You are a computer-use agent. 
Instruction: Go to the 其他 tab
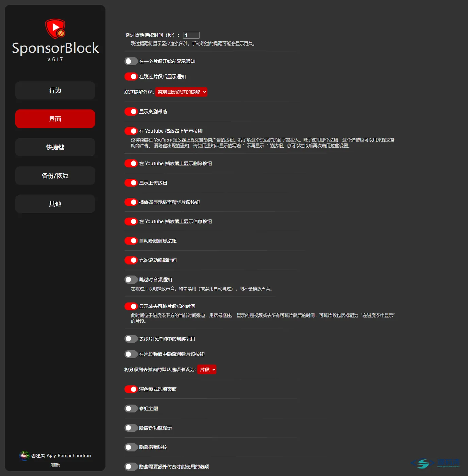(x=55, y=204)
